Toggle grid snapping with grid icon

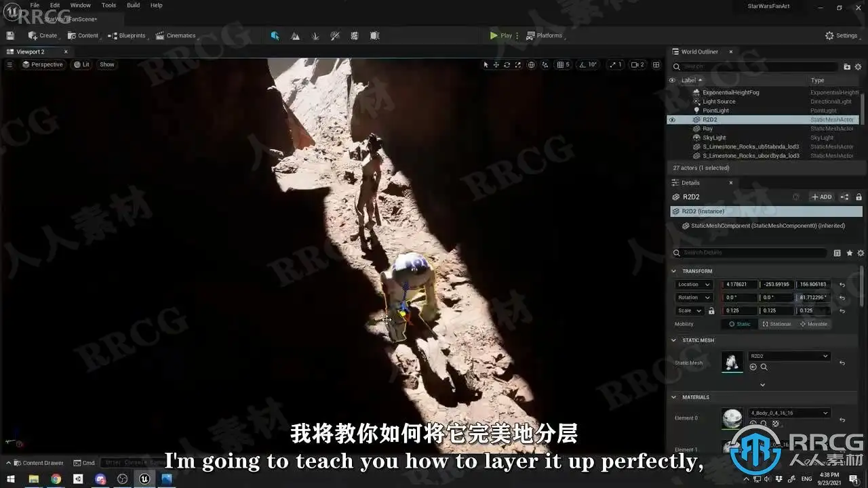pos(560,64)
